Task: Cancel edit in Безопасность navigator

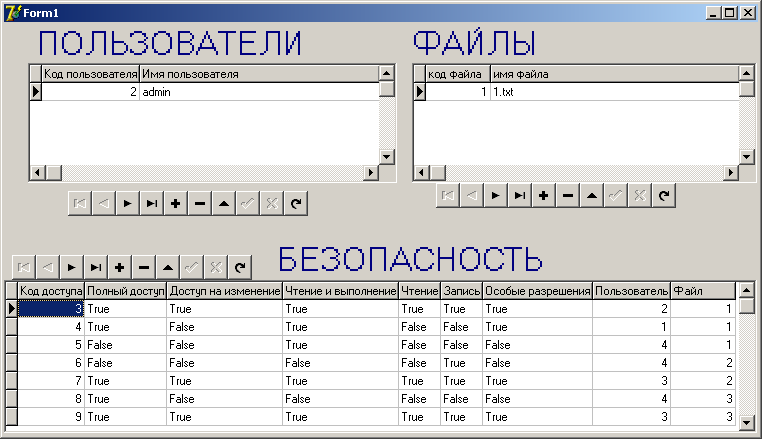Action: coord(216,267)
